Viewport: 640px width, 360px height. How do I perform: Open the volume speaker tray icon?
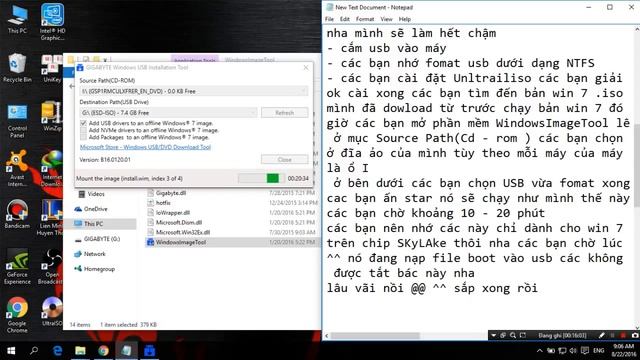click(573, 351)
